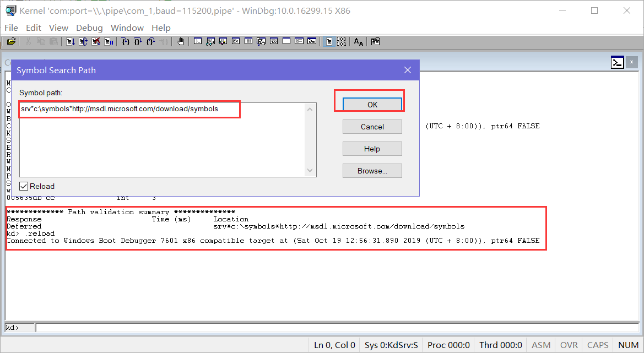
Task: Open the Command window via toolbar icon
Action: [x=198, y=41]
